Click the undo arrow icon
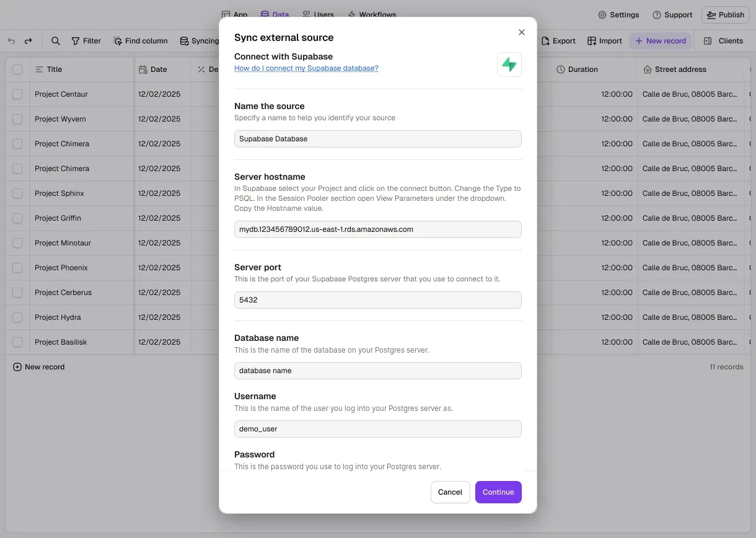Screen dimensions: 756x538 pos(12,41)
